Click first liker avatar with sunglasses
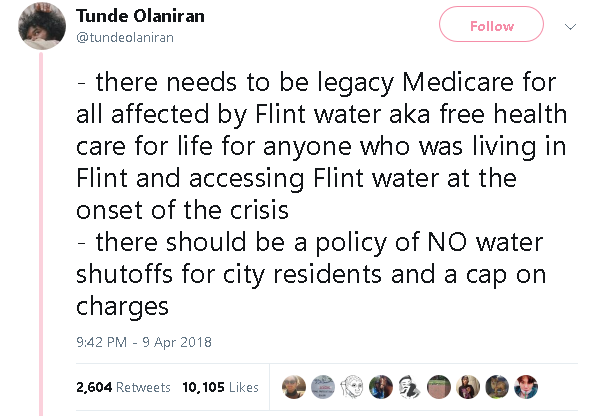 [294, 387]
